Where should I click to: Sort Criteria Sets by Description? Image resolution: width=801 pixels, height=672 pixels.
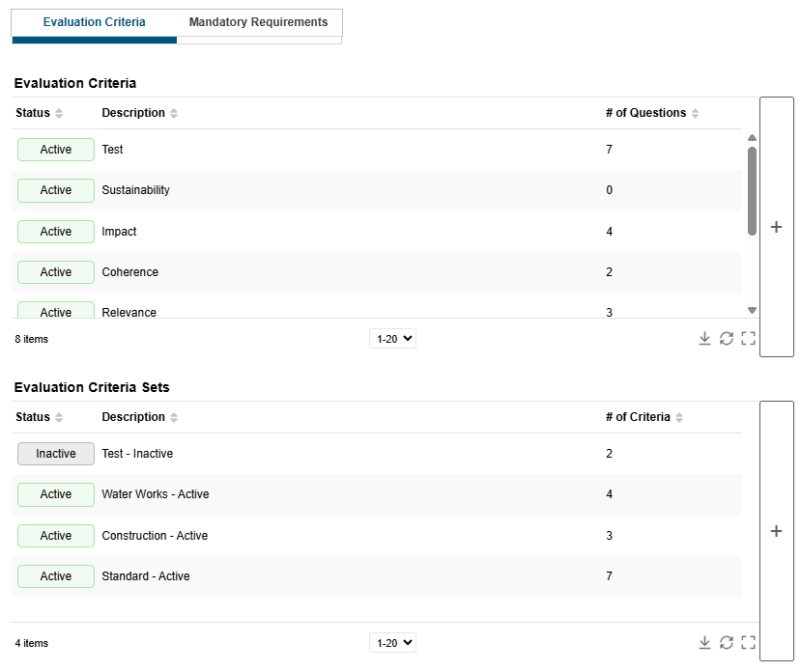(x=174, y=417)
